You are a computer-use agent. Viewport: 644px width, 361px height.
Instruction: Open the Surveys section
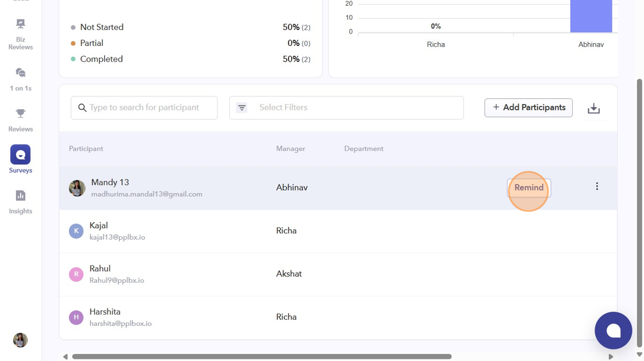[21, 159]
